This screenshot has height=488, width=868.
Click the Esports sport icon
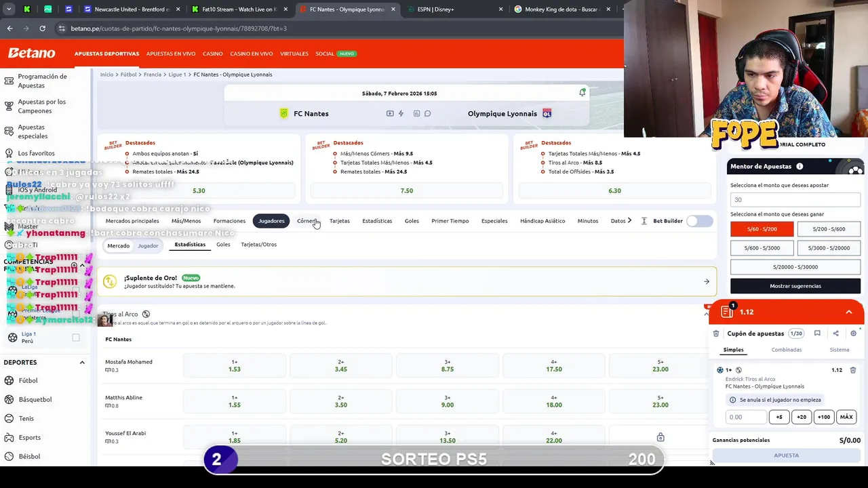8,437
